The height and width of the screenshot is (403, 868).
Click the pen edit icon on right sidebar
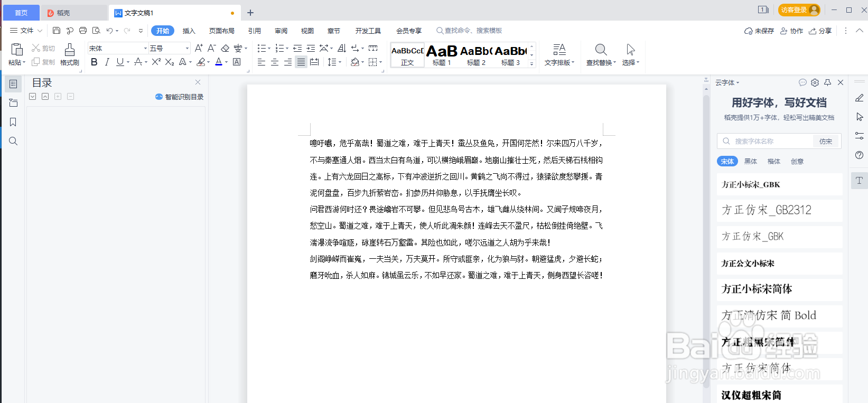(860, 98)
